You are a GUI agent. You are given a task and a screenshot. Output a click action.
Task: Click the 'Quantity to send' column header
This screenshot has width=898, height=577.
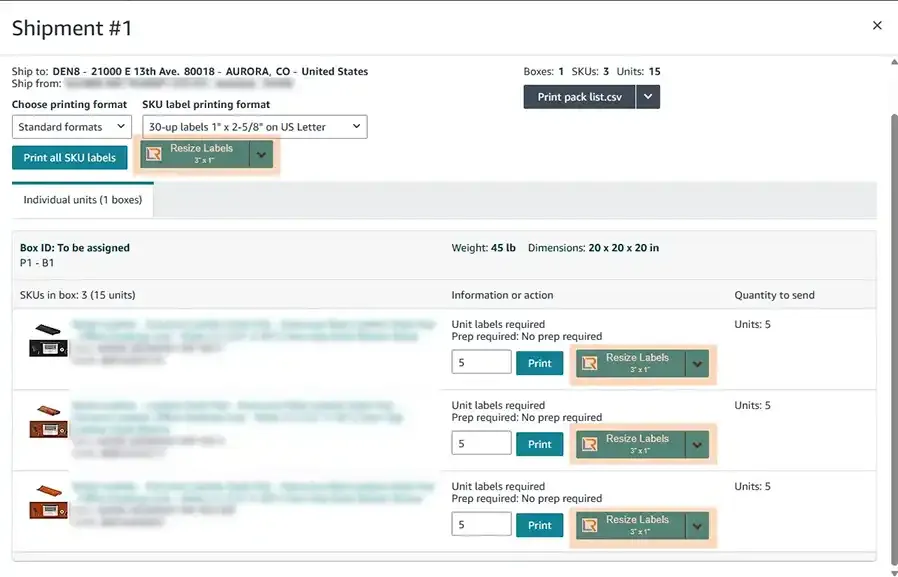click(774, 295)
